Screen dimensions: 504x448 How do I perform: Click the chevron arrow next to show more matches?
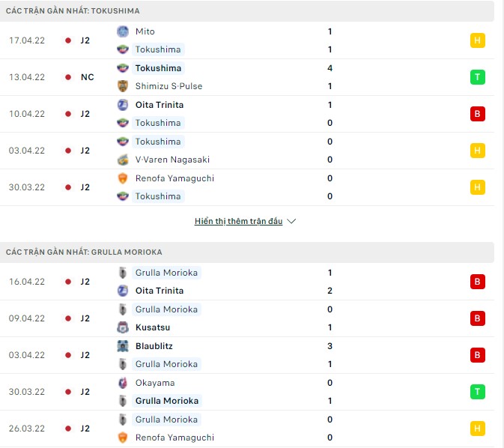coord(292,222)
